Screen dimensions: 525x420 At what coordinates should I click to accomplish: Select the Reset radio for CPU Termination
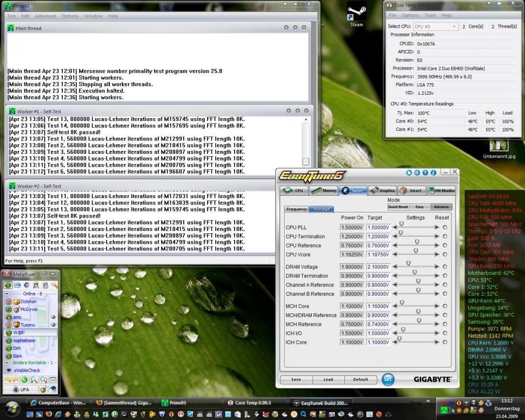pyautogui.click(x=445, y=236)
